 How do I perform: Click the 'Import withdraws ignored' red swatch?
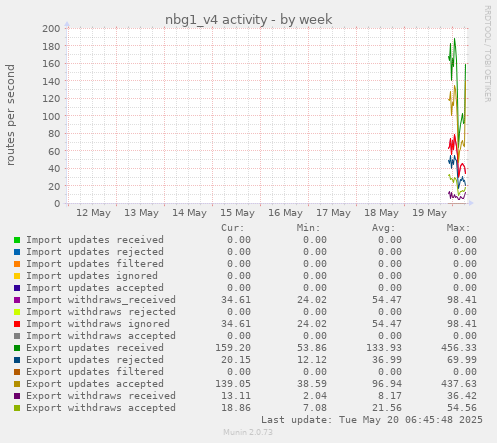[17, 324]
